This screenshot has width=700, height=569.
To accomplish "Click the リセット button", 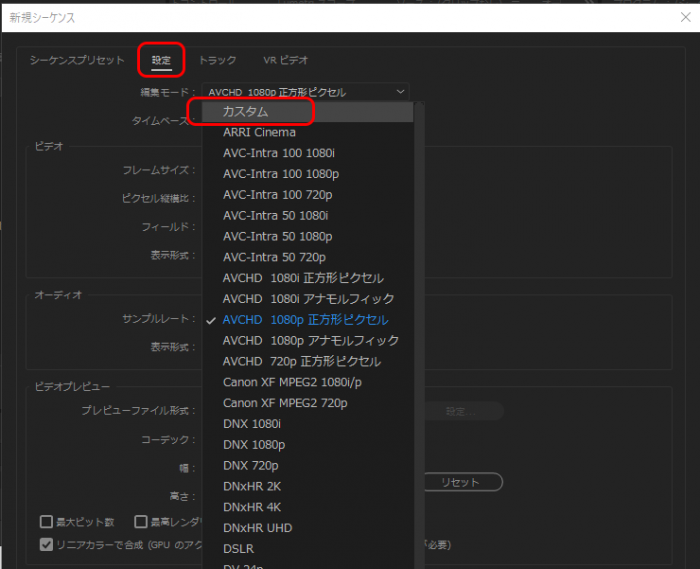I will 462,482.
